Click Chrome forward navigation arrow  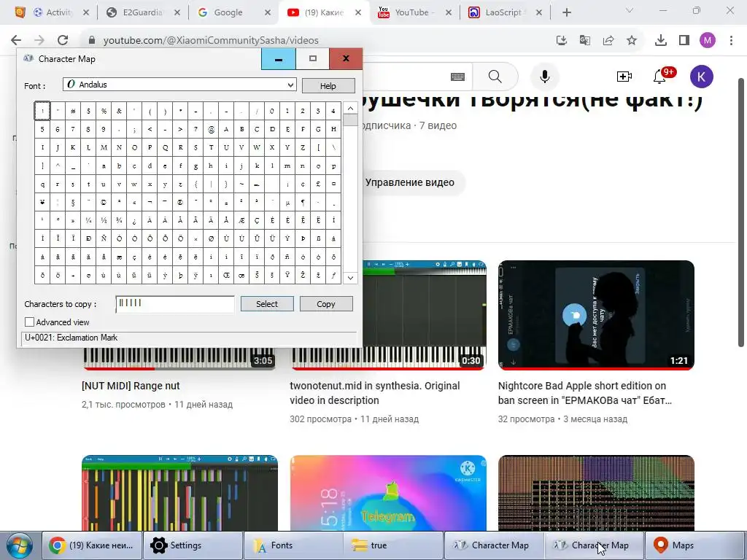[x=39, y=41]
